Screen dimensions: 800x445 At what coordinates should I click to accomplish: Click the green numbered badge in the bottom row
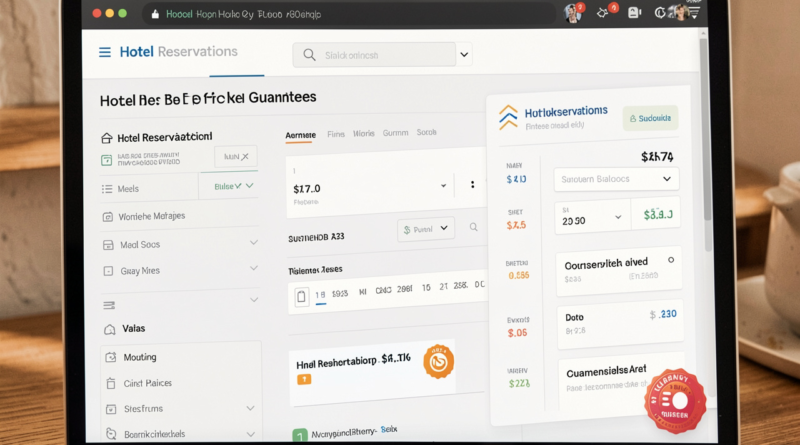(298, 436)
